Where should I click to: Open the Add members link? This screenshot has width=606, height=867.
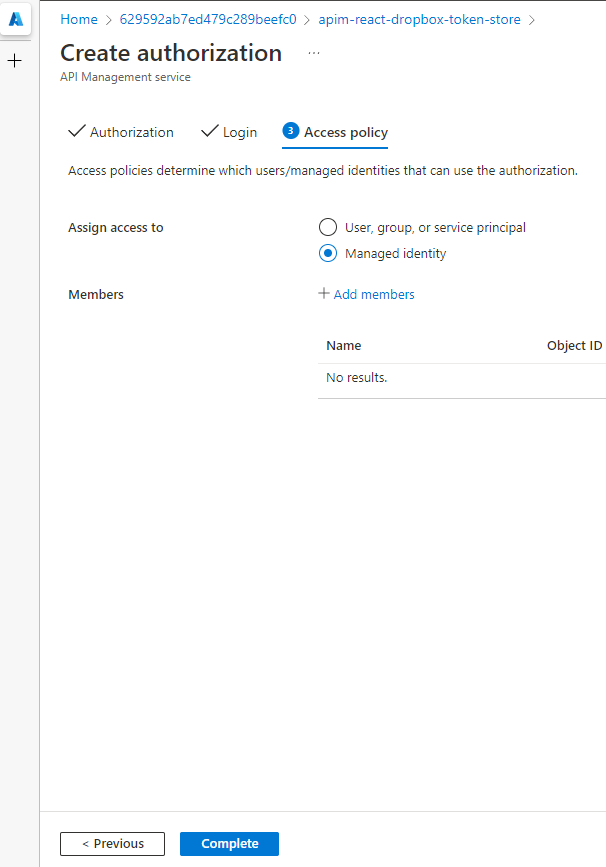tap(374, 295)
